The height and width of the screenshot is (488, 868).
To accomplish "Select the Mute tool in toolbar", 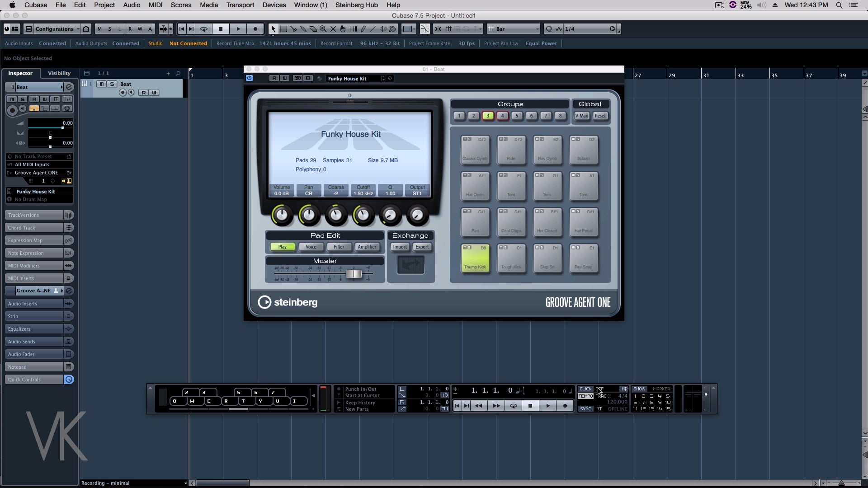I will [333, 29].
